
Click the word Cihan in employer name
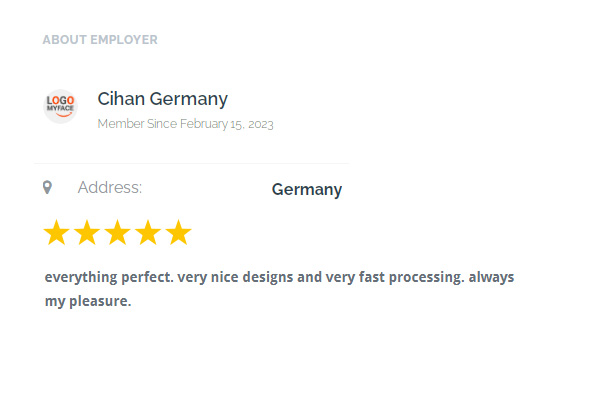click(x=121, y=99)
